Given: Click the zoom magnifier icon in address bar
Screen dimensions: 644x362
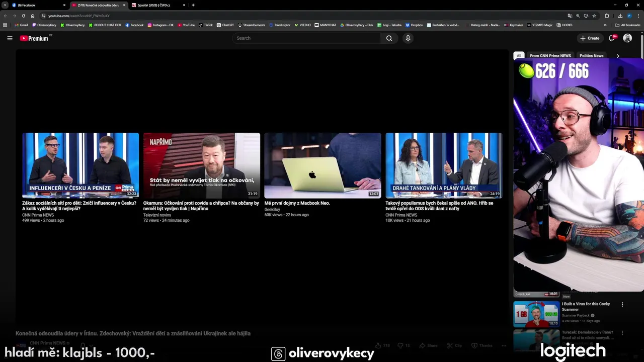Looking at the screenshot, I should coord(578,16).
